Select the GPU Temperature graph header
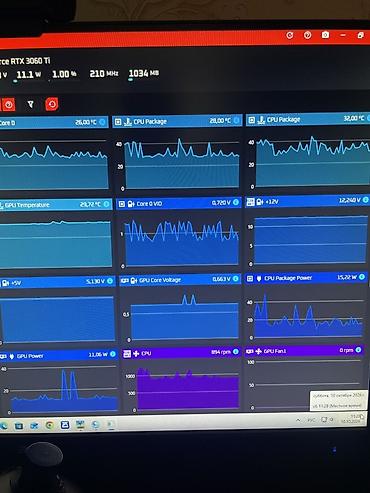The image size is (370, 493). (55, 204)
